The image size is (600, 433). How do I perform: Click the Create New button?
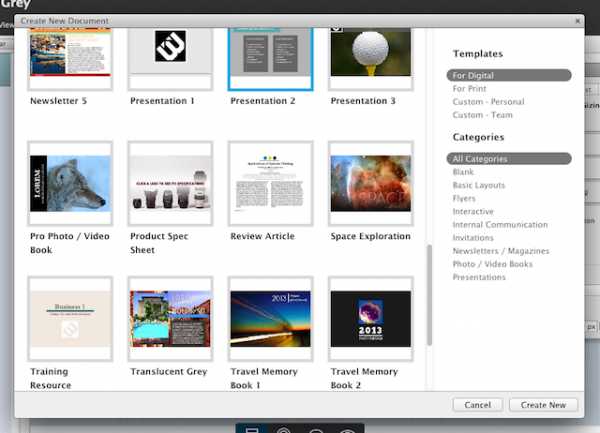point(543,405)
